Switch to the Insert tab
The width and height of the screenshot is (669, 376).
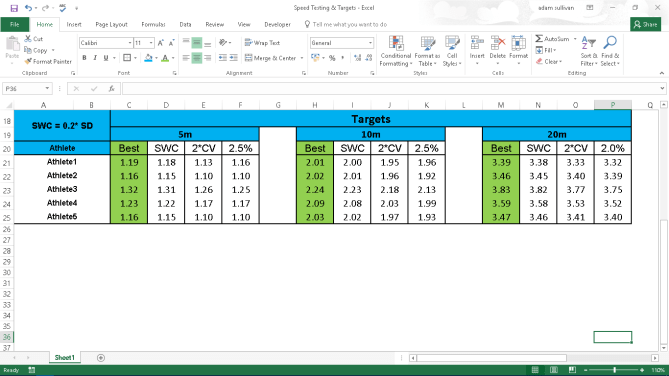(x=74, y=24)
